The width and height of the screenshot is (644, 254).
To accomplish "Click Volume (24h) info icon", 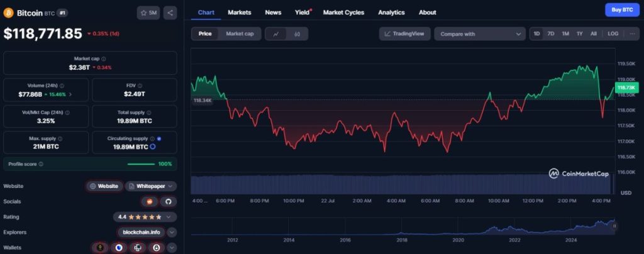I will pos(62,86).
